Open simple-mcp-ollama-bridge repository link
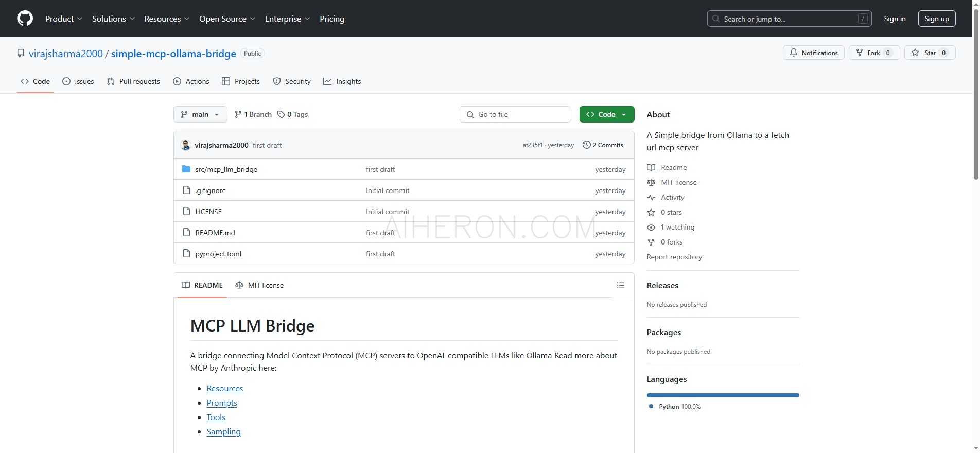980x453 pixels. [x=173, y=54]
